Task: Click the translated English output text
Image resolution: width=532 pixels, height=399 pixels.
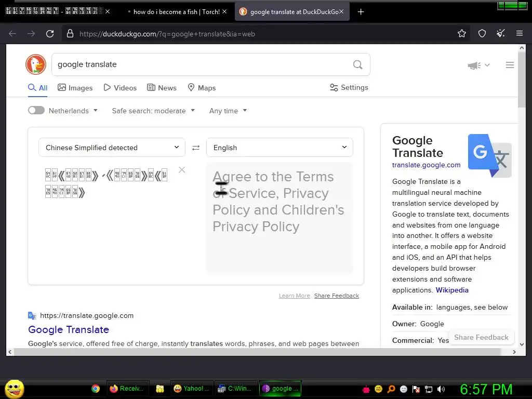Action: tap(278, 202)
